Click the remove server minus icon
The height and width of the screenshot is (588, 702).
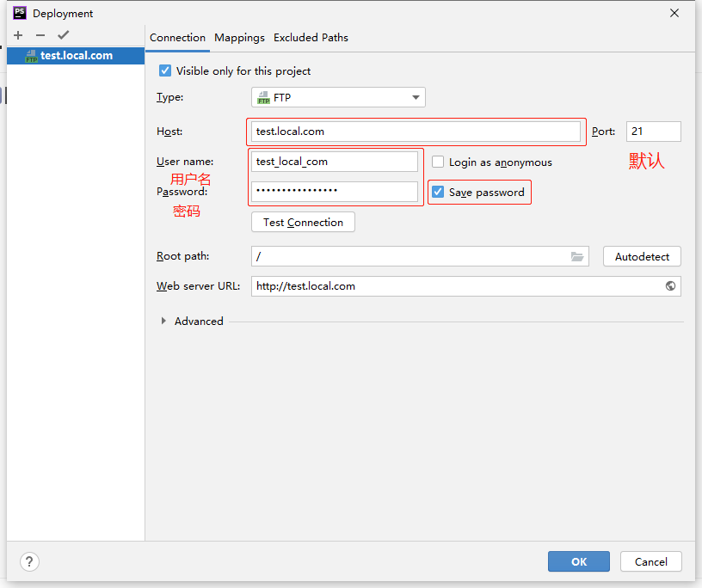[x=40, y=35]
